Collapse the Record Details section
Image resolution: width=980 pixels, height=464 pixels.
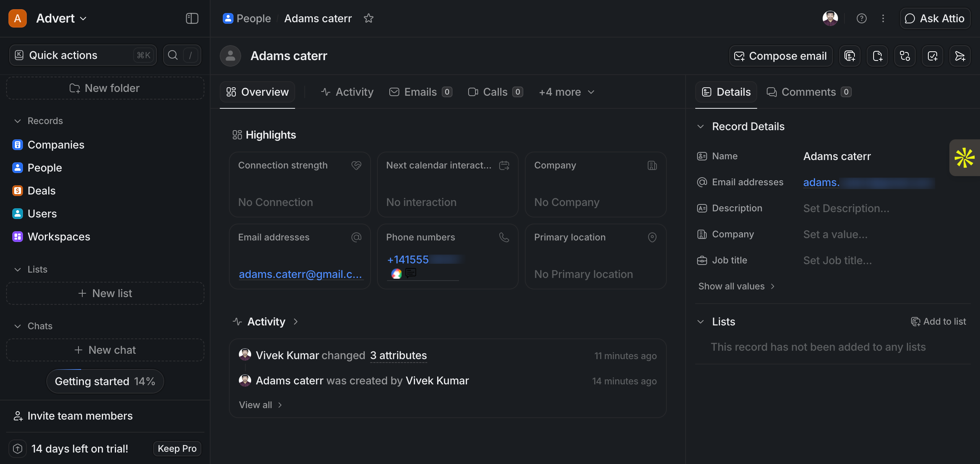pyautogui.click(x=701, y=126)
